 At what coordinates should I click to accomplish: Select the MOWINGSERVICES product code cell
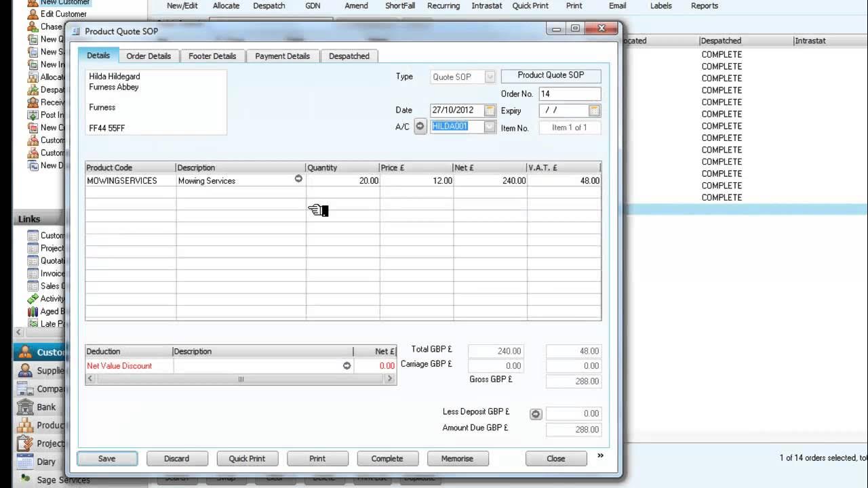[130, 181]
